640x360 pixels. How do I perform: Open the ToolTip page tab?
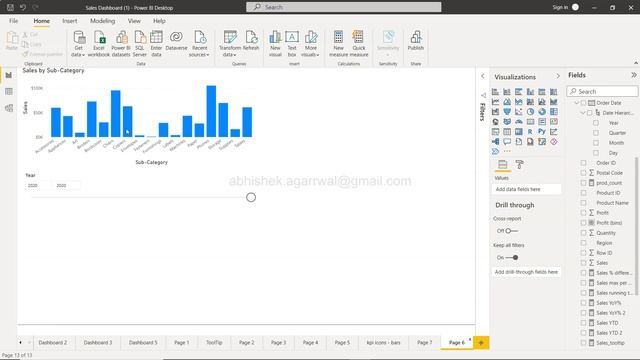click(x=214, y=342)
